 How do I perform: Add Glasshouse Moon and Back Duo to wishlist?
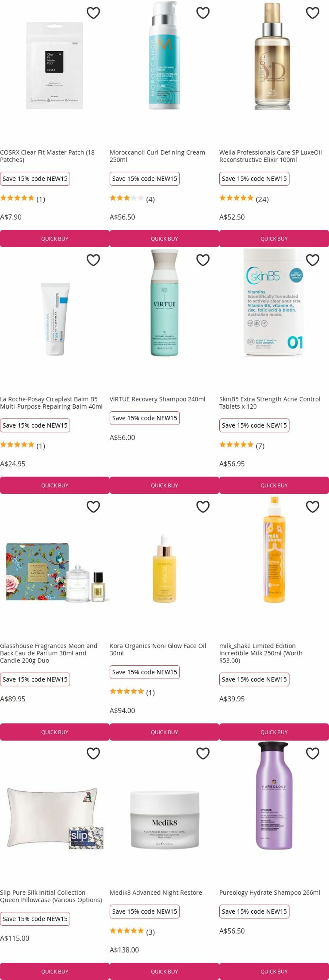click(x=93, y=506)
